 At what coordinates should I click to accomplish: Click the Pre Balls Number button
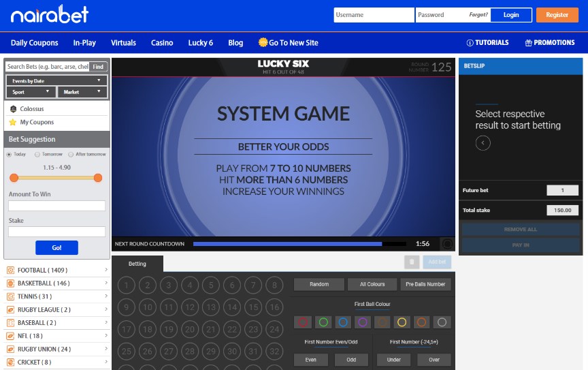(425, 284)
